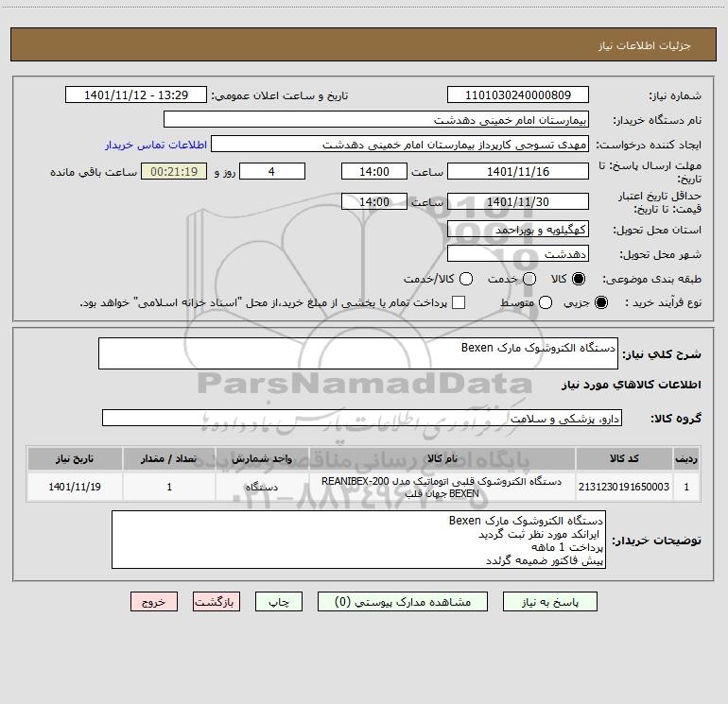Open buyer contact info link اطلاعات تماس خریدار

coord(156,145)
